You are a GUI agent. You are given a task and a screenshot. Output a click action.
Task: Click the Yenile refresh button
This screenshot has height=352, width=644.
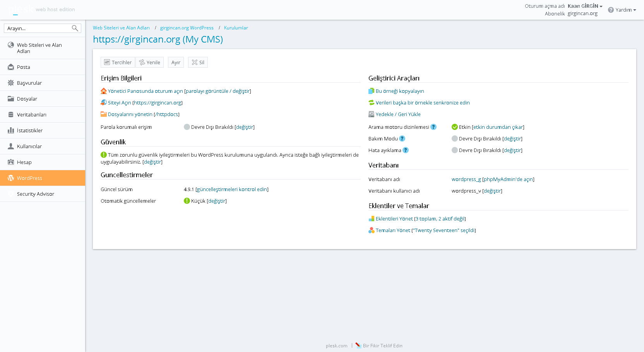(149, 62)
